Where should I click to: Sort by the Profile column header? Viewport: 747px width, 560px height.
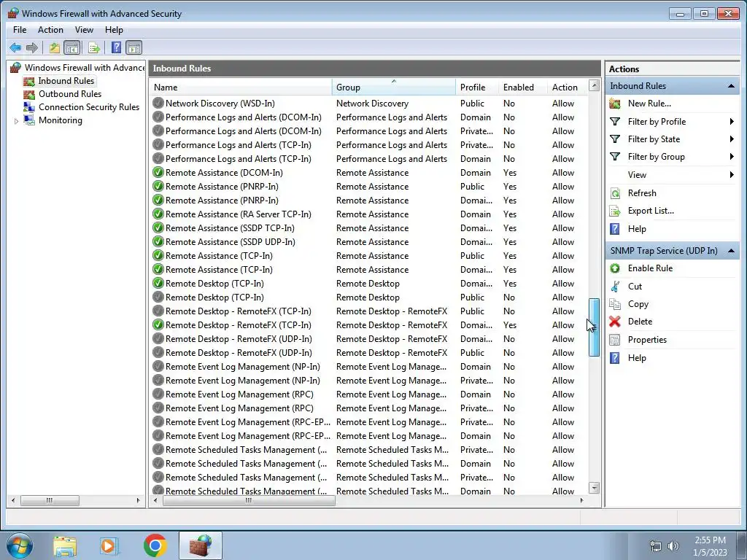[x=477, y=87]
